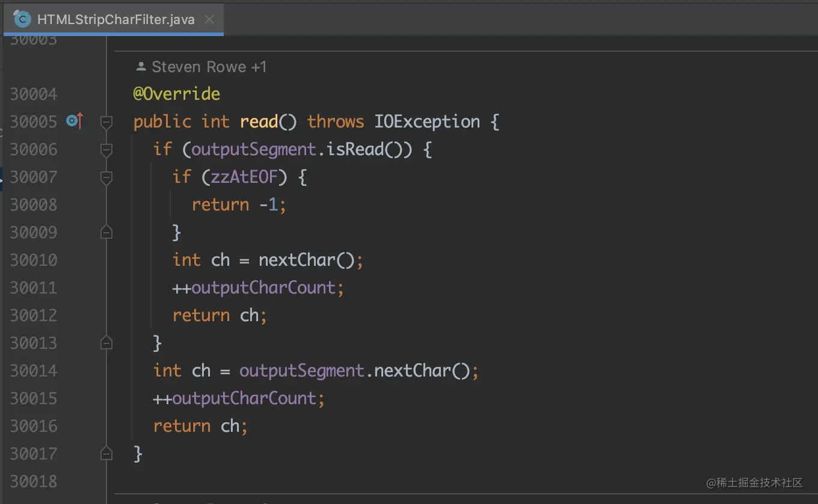Select the HTMLStripCharFilter.java editor tab
The height and width of the screenshot is (504, 818).
point(115,19)
